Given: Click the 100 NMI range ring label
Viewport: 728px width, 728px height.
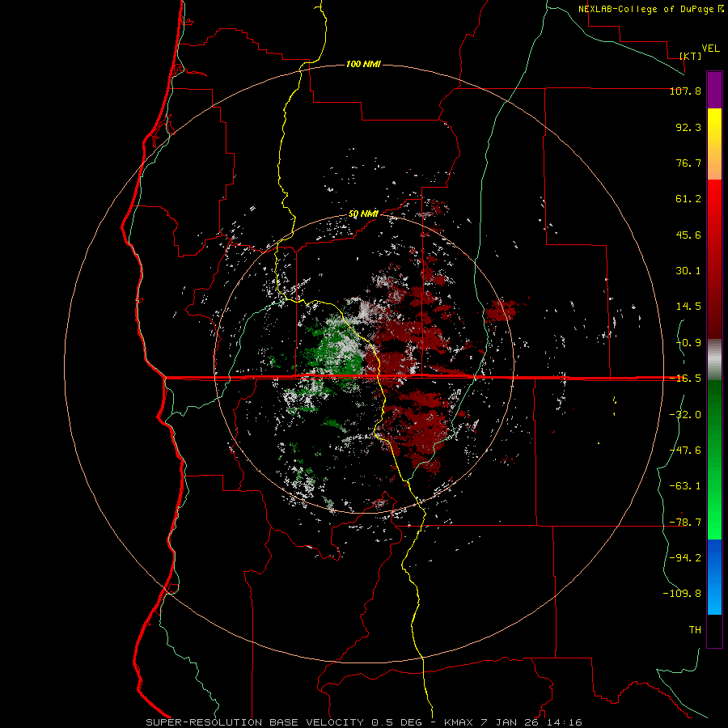Looking at the screenshot, I should [x=363, y=64].
